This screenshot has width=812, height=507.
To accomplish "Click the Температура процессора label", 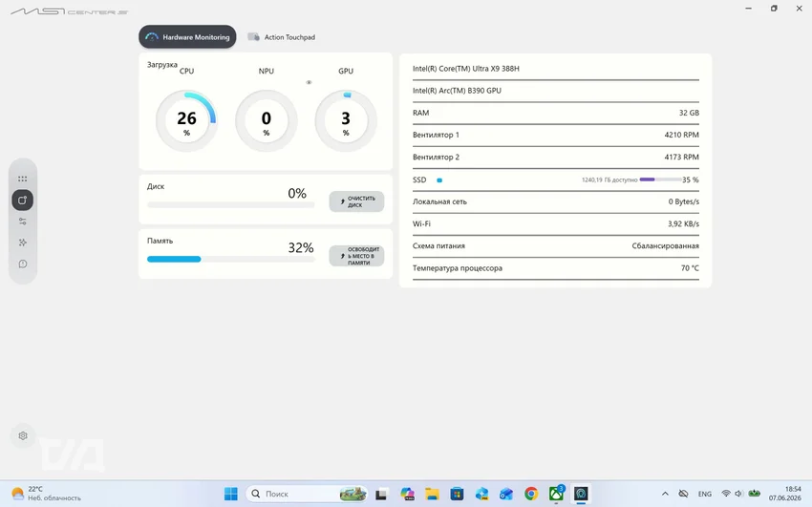I will pos(458,268).
